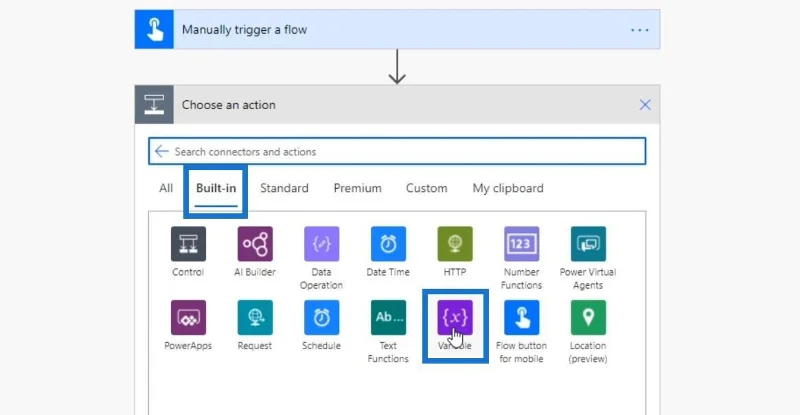Open the Location (preview) connector
The width and height of the screenshot is (800, 415).
[x=588, y=318]
